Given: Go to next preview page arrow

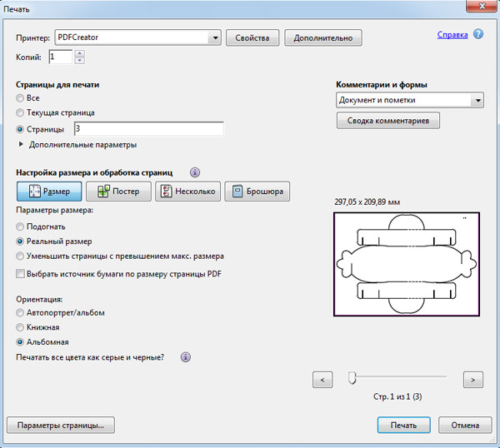Looking at the screenshot, I should click(x=472, y=379).
